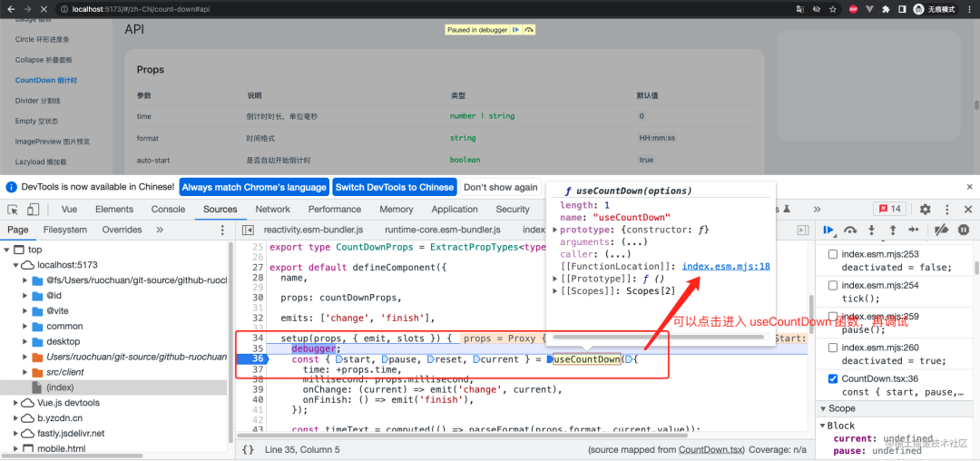This screenshot has height=461, width=980.
Task: Click Step over next function call
Action: point(850,230)
